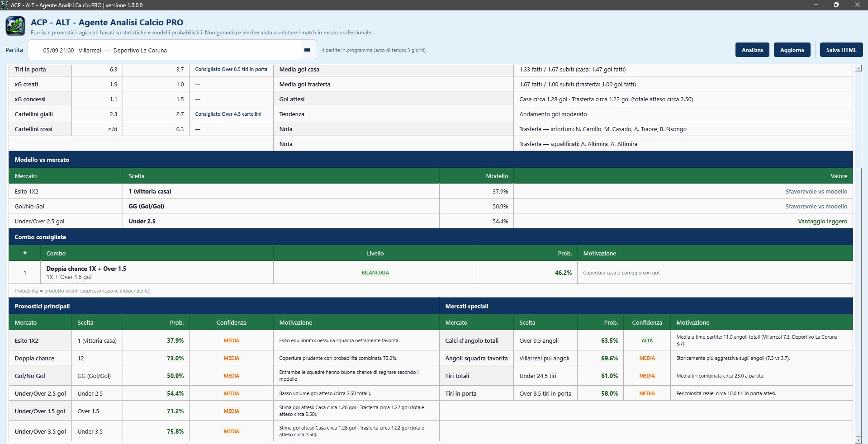Click the 73.0% probability value
Screen dimensions: 868x444
tap(175, 358)
